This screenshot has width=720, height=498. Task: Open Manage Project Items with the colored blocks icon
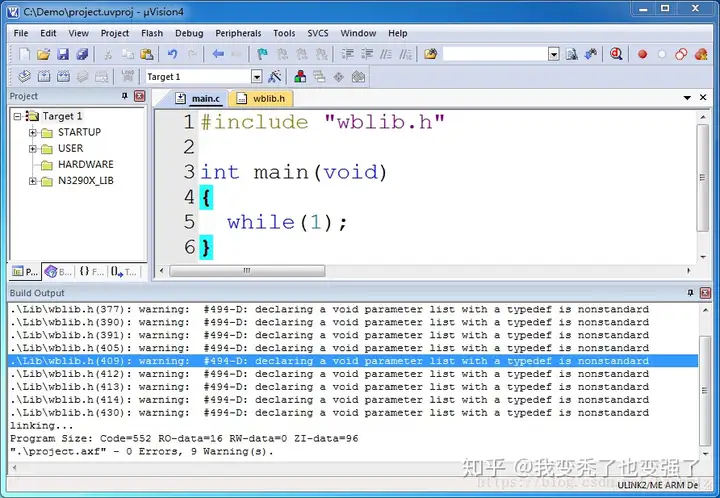point(300,76)
